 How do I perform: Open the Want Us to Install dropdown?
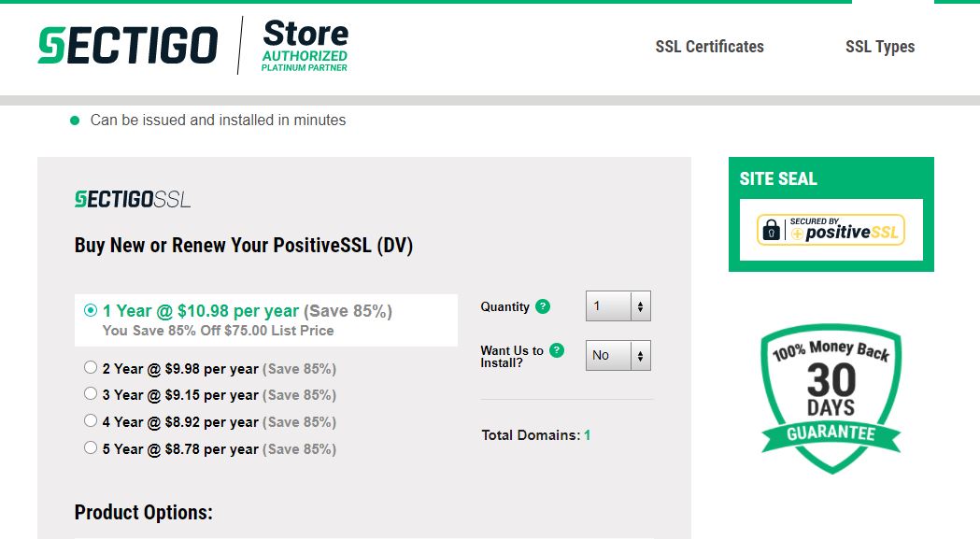pos(618,355)
